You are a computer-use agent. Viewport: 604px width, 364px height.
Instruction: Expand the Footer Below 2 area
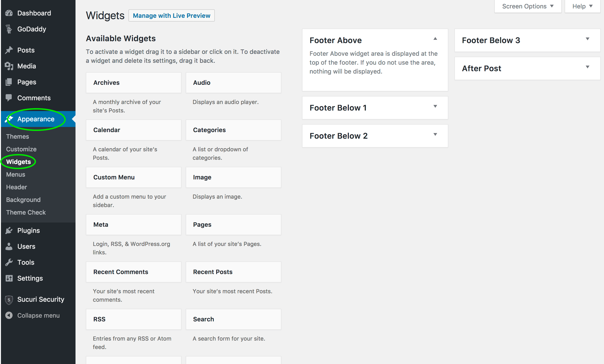pyautogui.click(x=435, y=134)
